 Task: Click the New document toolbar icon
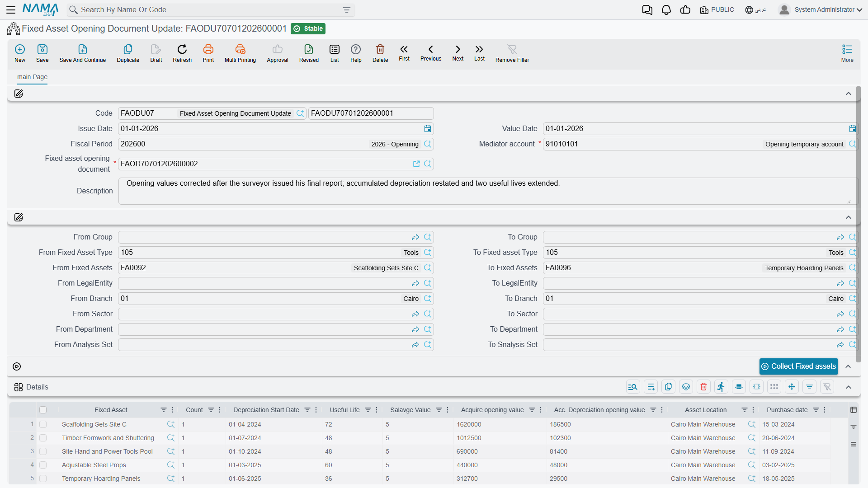pos(20,53)
